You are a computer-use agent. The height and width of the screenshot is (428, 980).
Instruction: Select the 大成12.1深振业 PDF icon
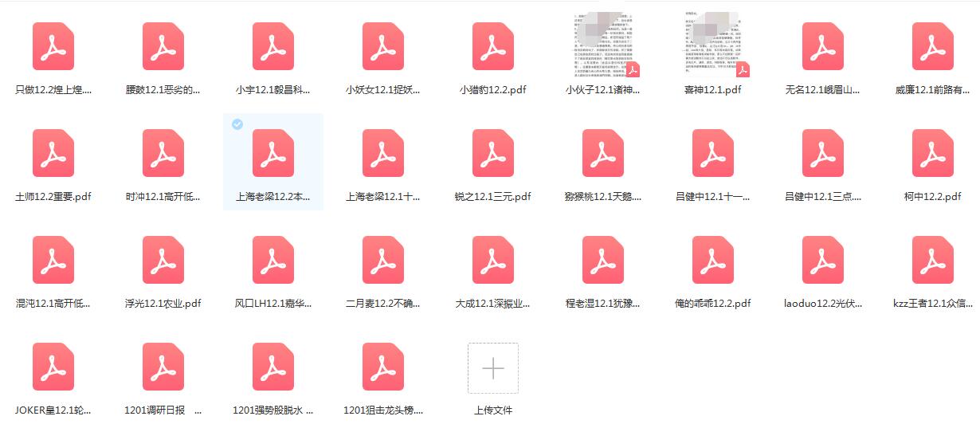(x=493, y=260)
